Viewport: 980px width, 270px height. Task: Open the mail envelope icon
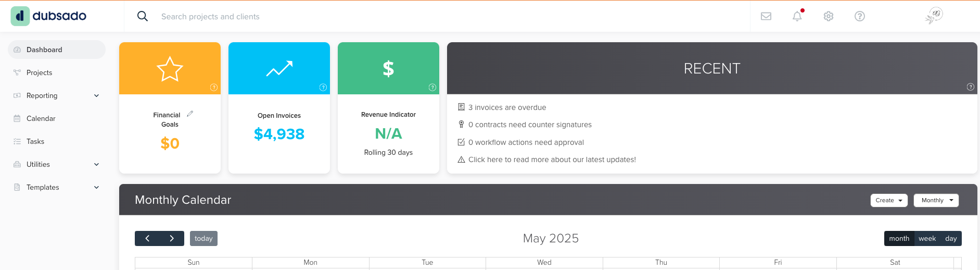coord(766,16)
